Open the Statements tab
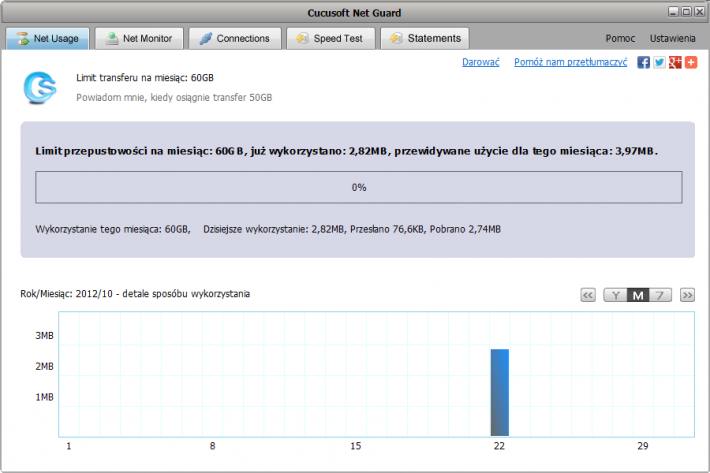The height and width of the screenshot is (473, 710). click(x=425, y=38)
